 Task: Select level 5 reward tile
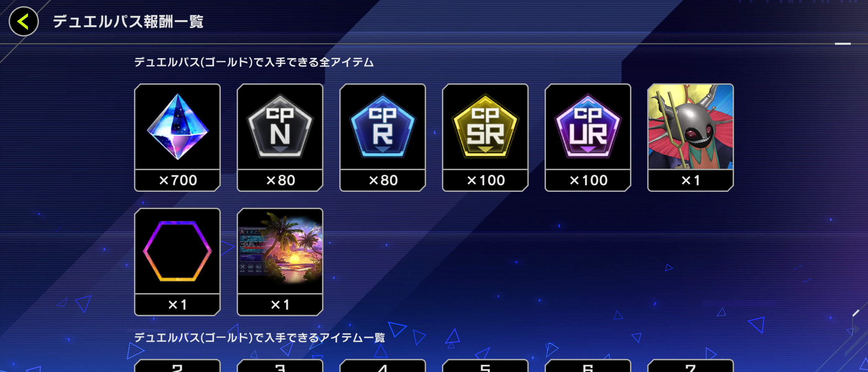tap(485, 366)
